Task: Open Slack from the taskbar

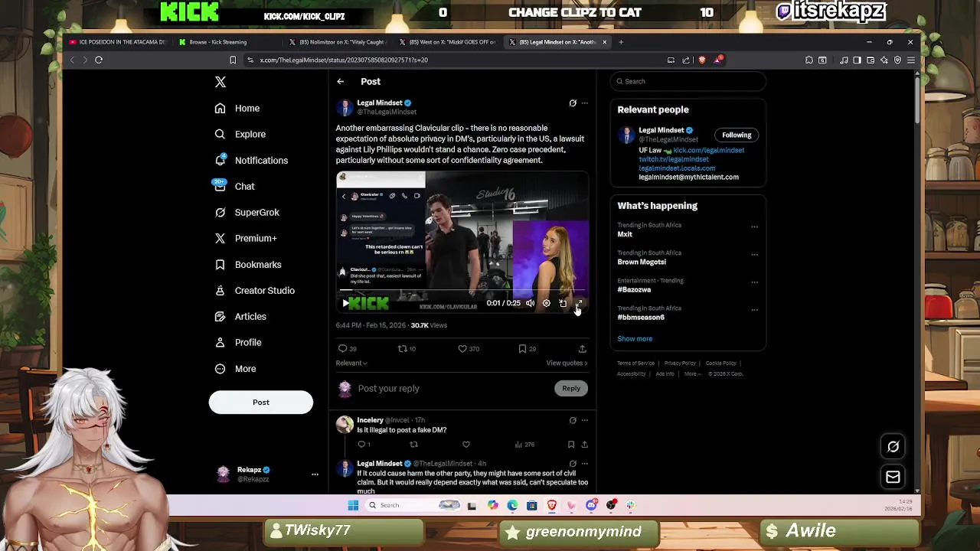Action: coord(630,505)
